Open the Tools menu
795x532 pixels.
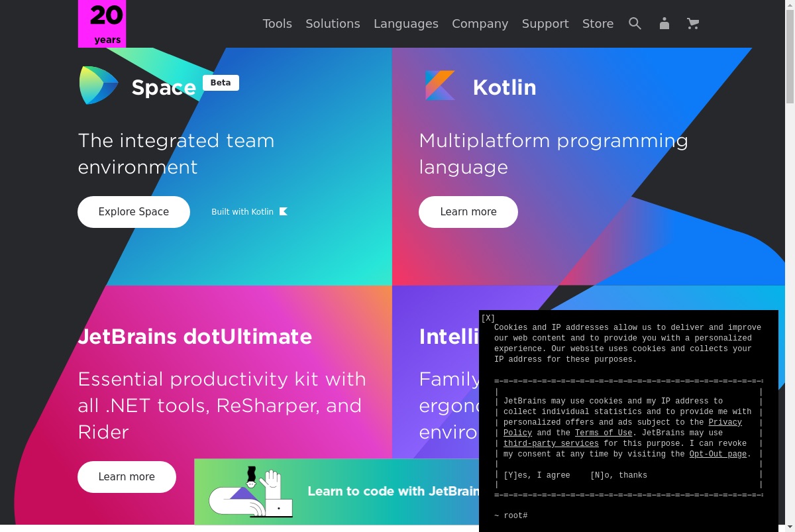click(x=277, y=24)
